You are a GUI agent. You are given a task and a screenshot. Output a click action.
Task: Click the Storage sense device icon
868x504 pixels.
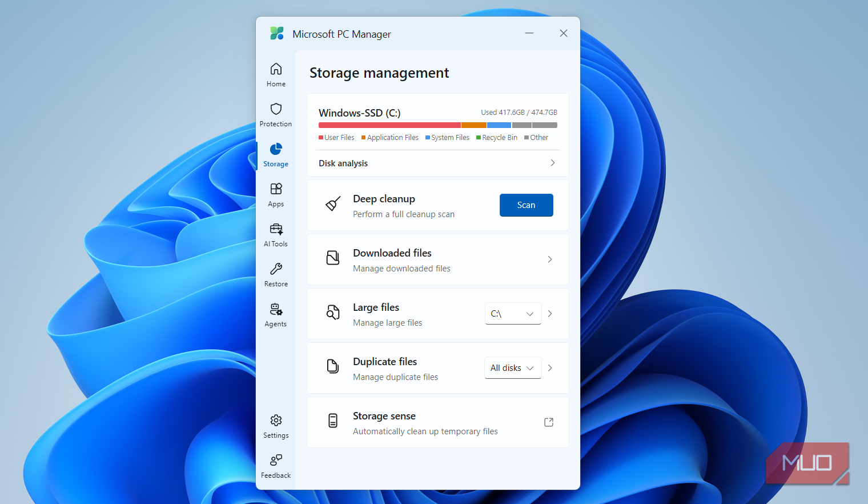coord(333,421)
